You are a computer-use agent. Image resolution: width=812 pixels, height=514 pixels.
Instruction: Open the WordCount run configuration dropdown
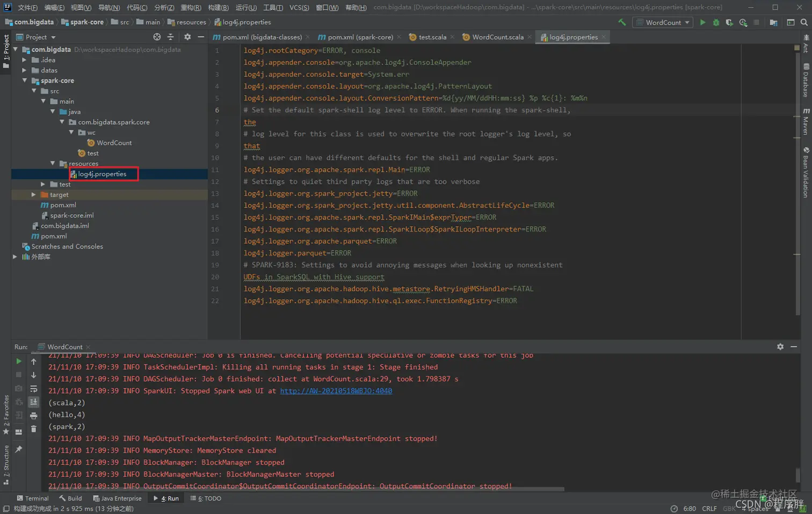(663, 22)
